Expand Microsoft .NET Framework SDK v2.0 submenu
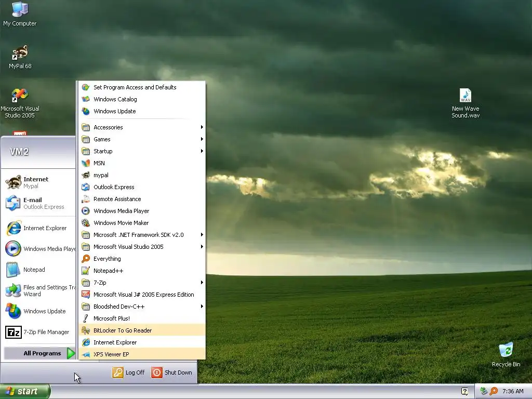 click(x=142, y=235)
